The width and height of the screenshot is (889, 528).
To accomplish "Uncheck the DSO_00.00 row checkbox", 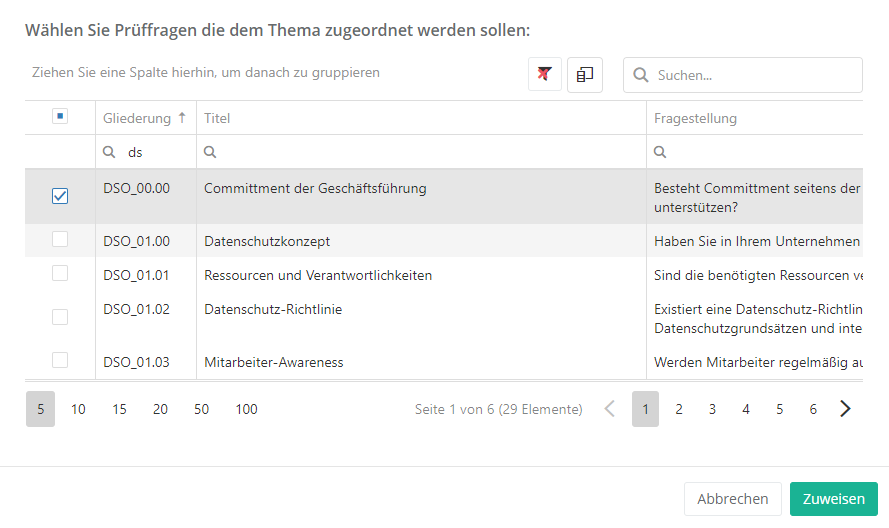I will [x=60, y=197].
